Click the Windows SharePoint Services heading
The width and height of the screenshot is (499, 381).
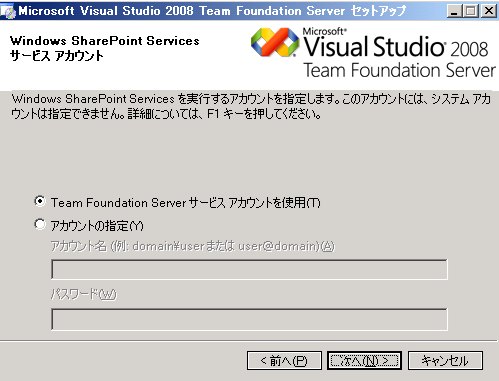tap(105, 41)
